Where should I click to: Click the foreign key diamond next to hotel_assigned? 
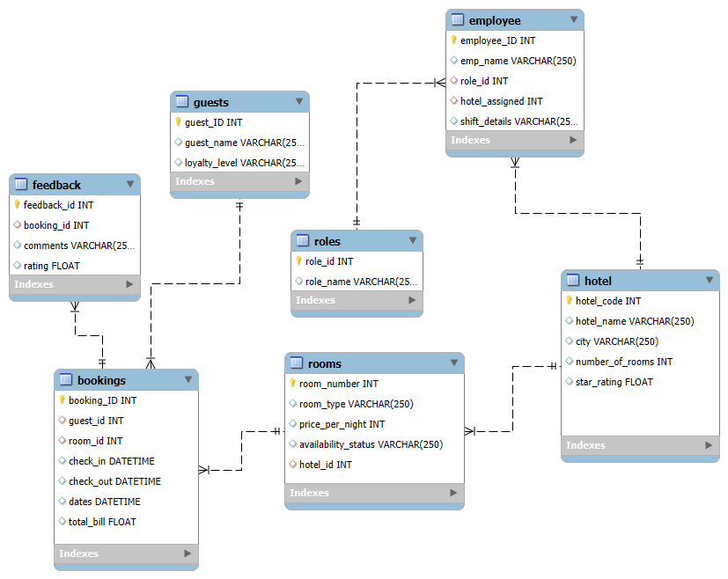pyautogui.click(x=453, y=101)
